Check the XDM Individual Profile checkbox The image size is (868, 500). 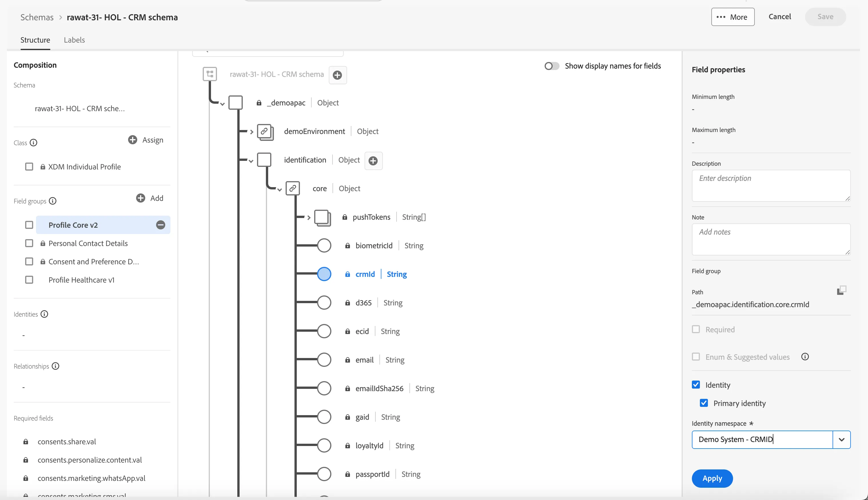pos(29,167)
